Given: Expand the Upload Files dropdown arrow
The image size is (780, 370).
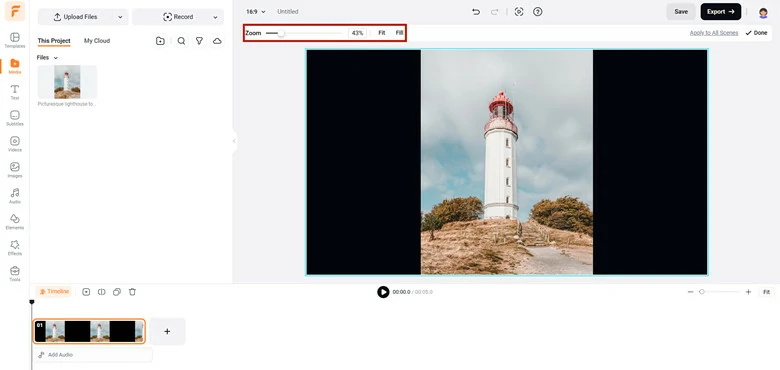Looking at the screenshot, I should [120, 17].
